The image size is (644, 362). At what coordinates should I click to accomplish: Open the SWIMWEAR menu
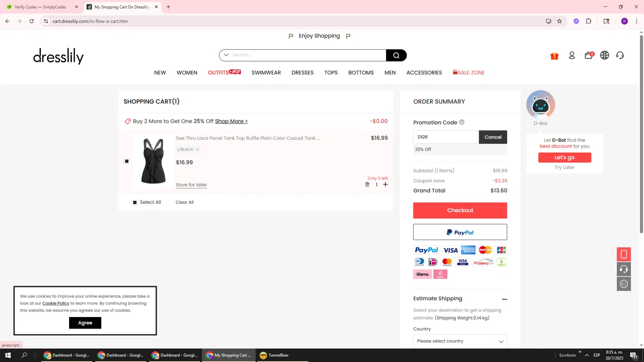(266, 73)
